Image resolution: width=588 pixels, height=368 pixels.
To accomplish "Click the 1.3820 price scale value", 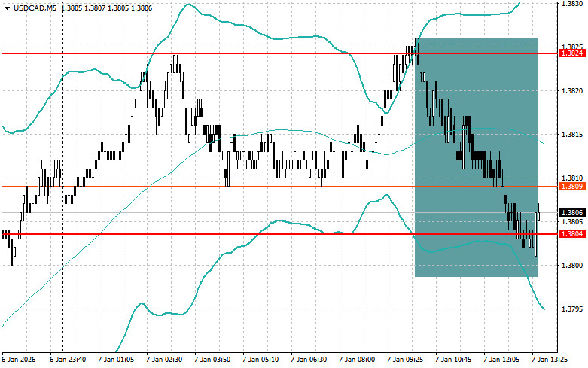I will (x=572, y=91).
